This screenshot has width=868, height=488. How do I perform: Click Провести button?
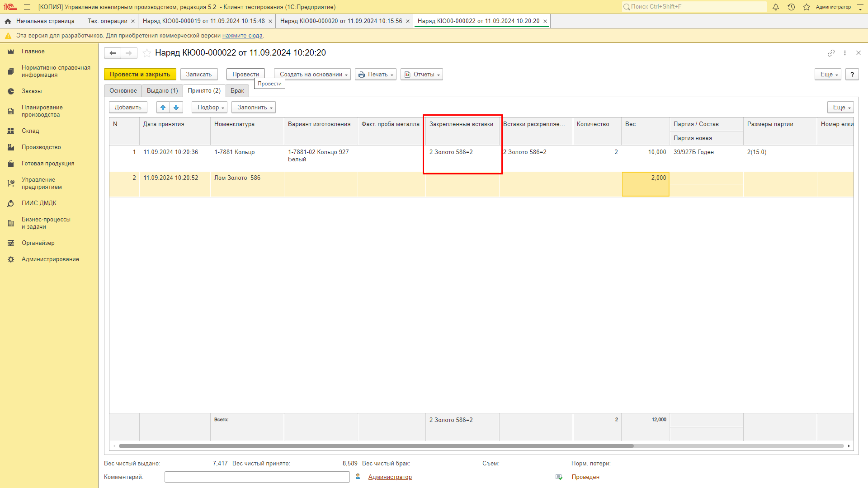click(x=245, y=75)
